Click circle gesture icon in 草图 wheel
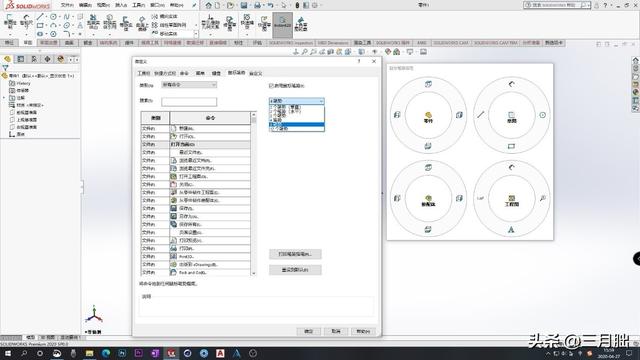640x360 pixels. coord(542,115)
